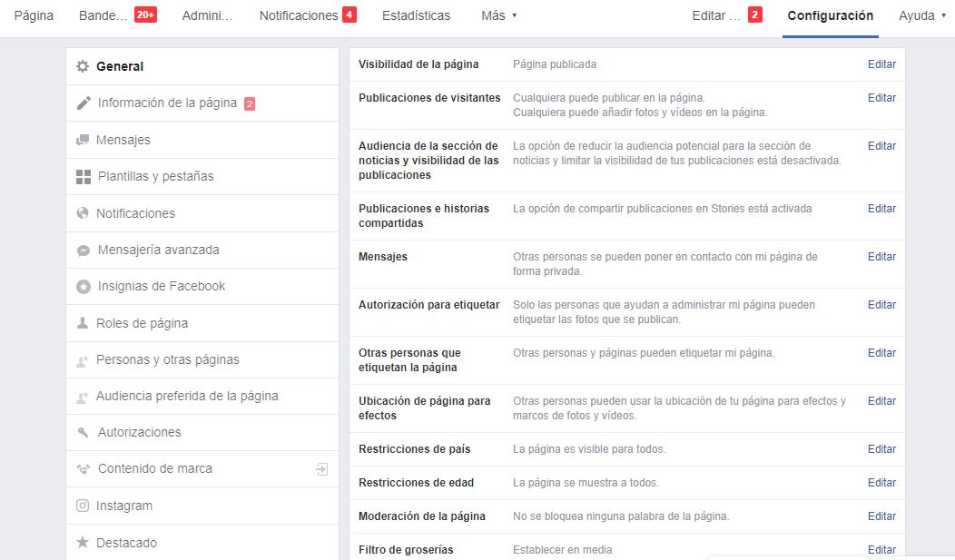Edit Restricciones de país setting
955x560 pixels.
[881, 448]
